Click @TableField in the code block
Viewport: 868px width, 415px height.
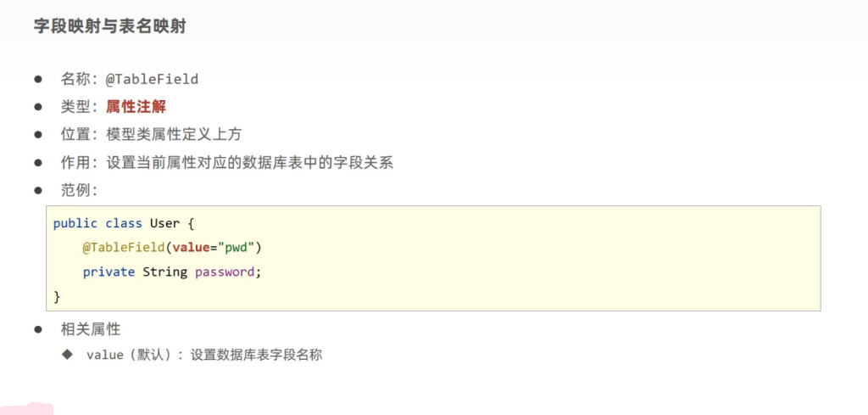[125, 247]
